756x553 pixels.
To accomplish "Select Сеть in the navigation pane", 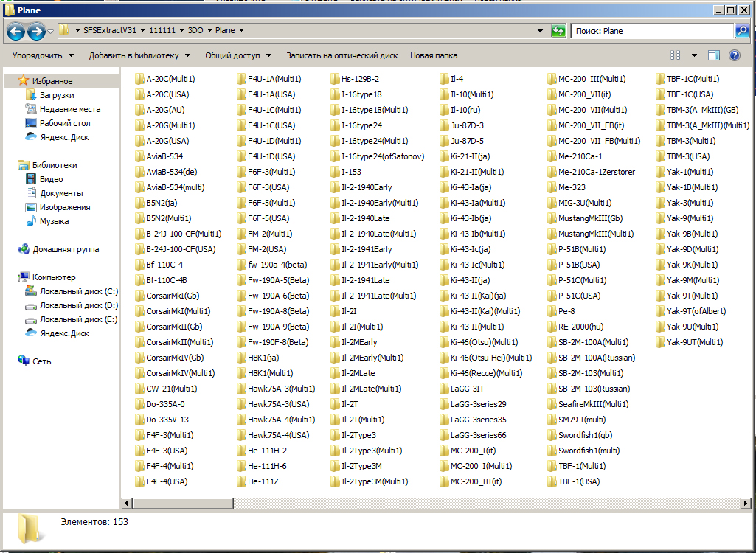I will pyautogui.click(x=41, y=361).
